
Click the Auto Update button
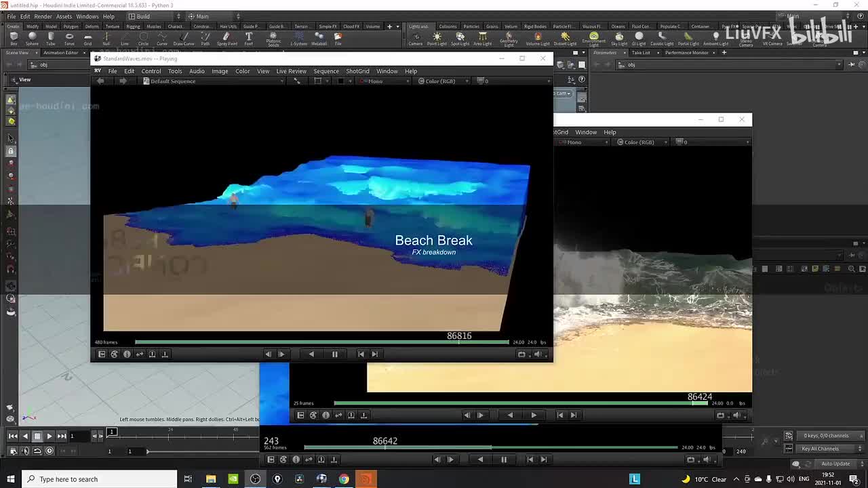[x=835, y=464]
